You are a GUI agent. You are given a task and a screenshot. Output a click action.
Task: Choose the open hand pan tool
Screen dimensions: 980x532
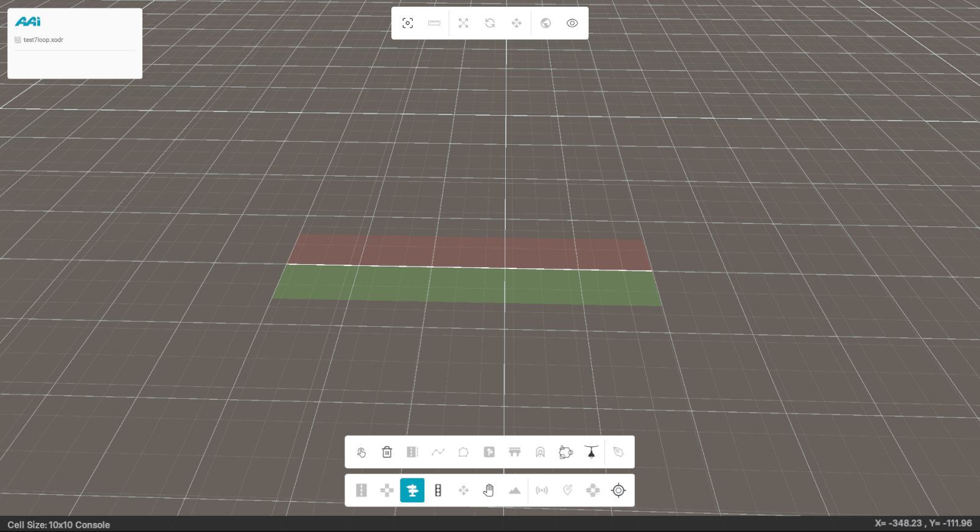click(488, 490)
